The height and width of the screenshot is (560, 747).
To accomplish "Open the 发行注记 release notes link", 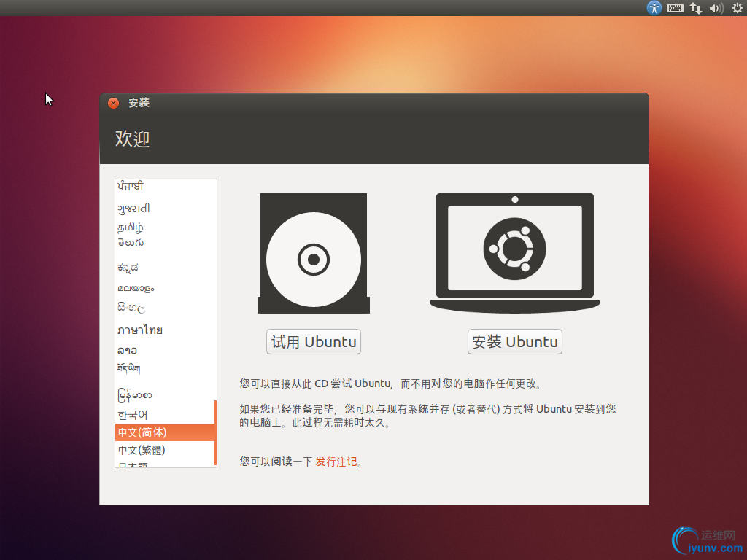I will pos(336,462).
